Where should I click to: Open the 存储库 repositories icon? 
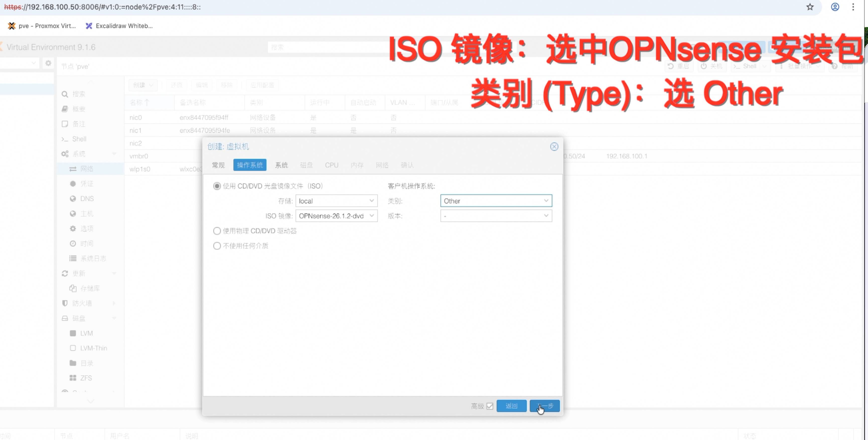point(73,288)
